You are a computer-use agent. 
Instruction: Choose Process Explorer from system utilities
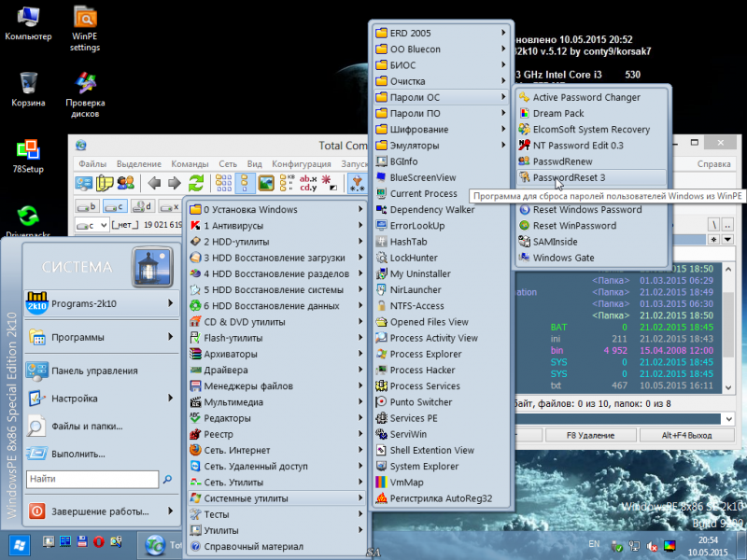point(441,354)
